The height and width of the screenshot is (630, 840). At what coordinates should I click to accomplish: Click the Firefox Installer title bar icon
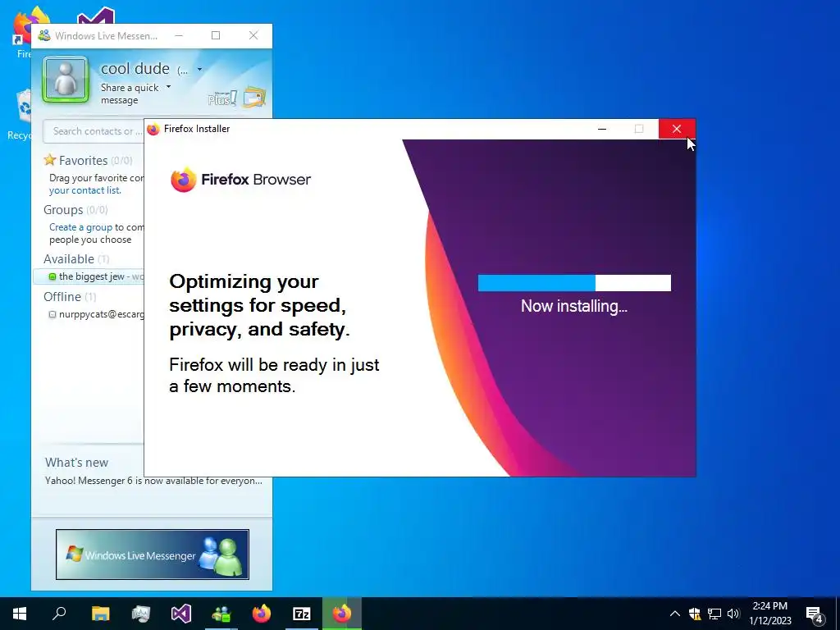[x=153, y=129]
